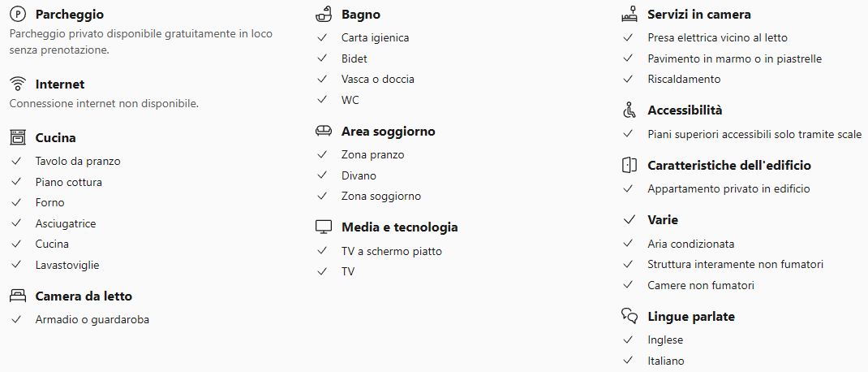This screenshot has height=372, width=868.
Task: Click the Tavolo da pranzo list item
Action: 78,161
